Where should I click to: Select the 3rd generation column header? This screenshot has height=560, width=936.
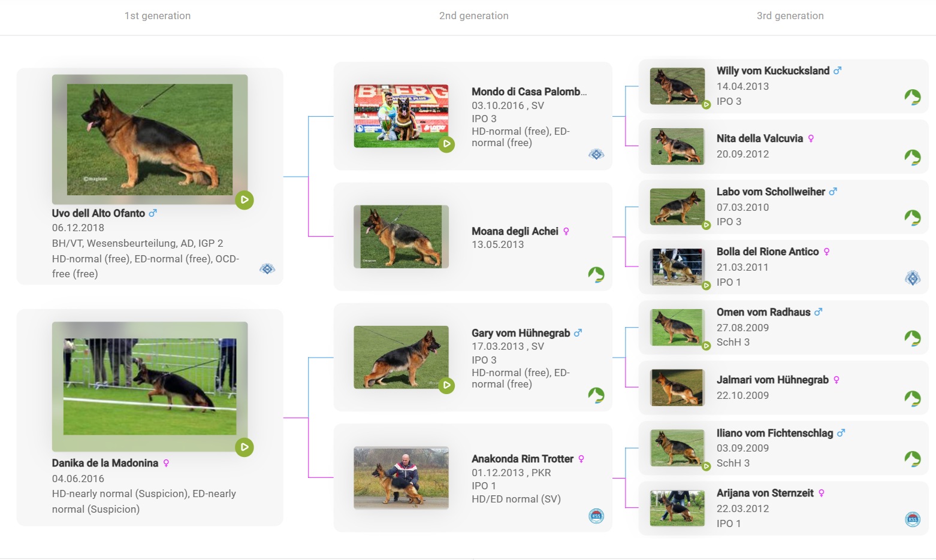790,16
